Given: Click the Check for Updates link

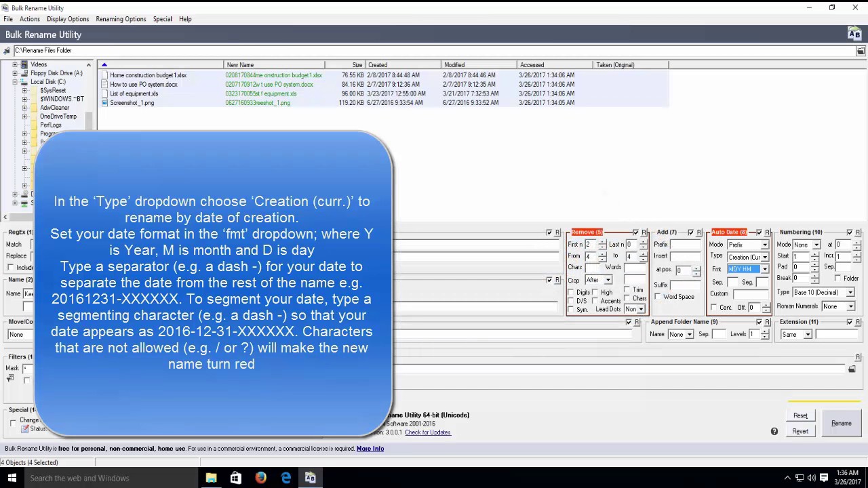Looking at the screenshot, I should pyautogui.click(x=427, y=432).
